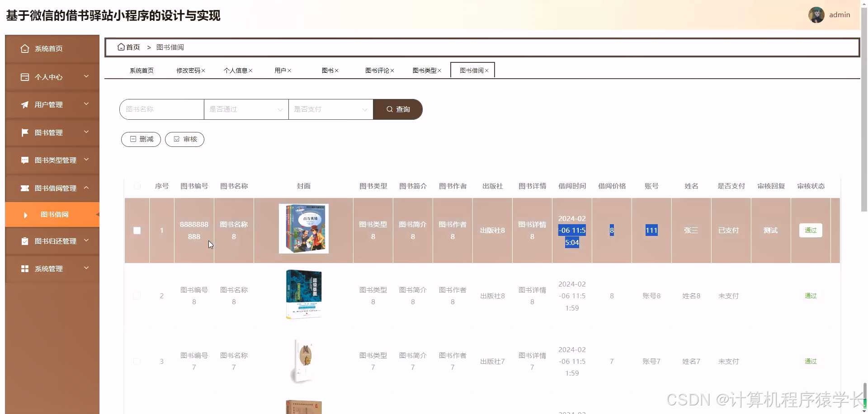Switch to the 图书评论 tab
The width and height of the screenshot is (868, 414).
click(377, 71)
